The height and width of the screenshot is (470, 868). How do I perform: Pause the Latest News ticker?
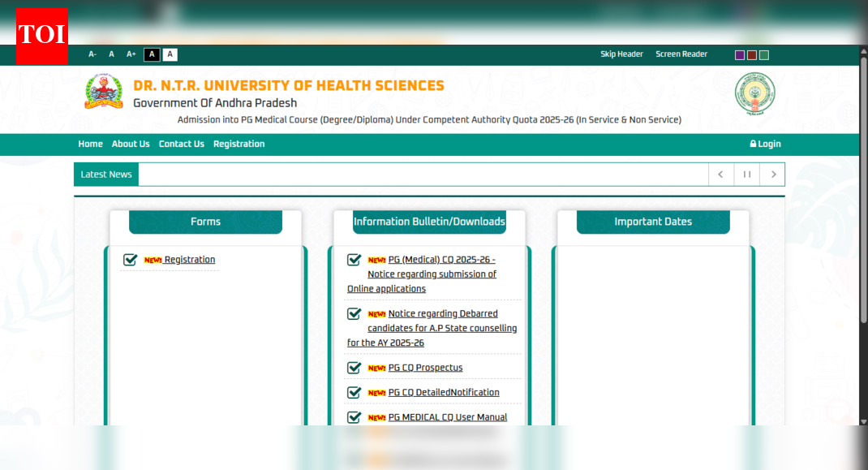746,175
